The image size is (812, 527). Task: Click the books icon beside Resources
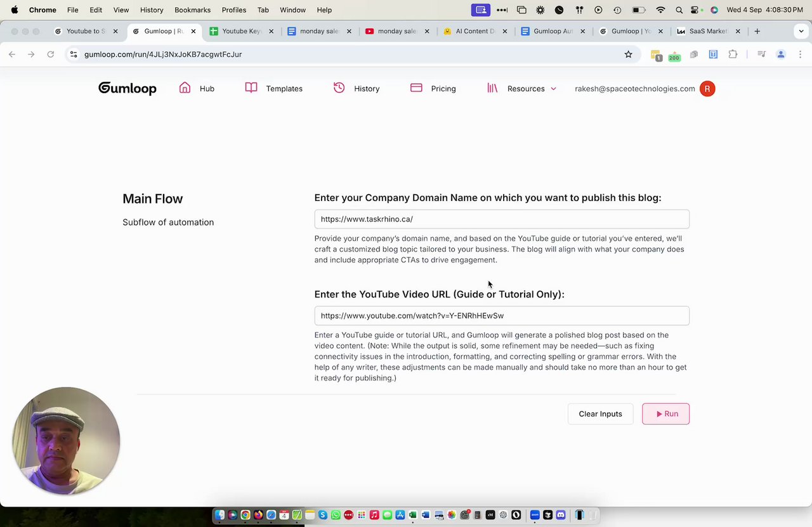(x=492, y=88)
